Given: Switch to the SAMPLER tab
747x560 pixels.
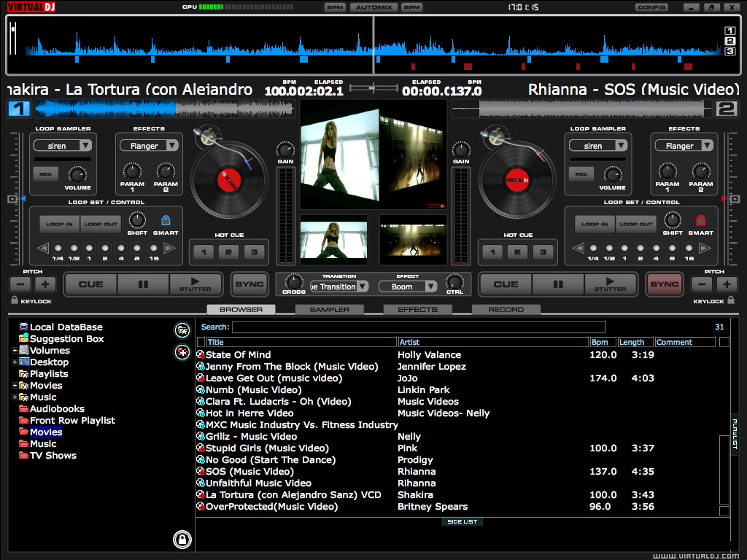Looking at the screenshot, I should pos(329,310).
